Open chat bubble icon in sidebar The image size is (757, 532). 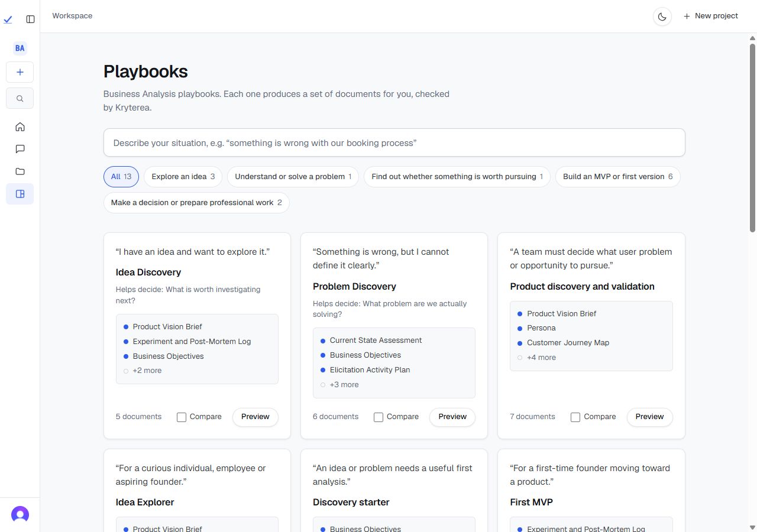(x=20, y=149)
